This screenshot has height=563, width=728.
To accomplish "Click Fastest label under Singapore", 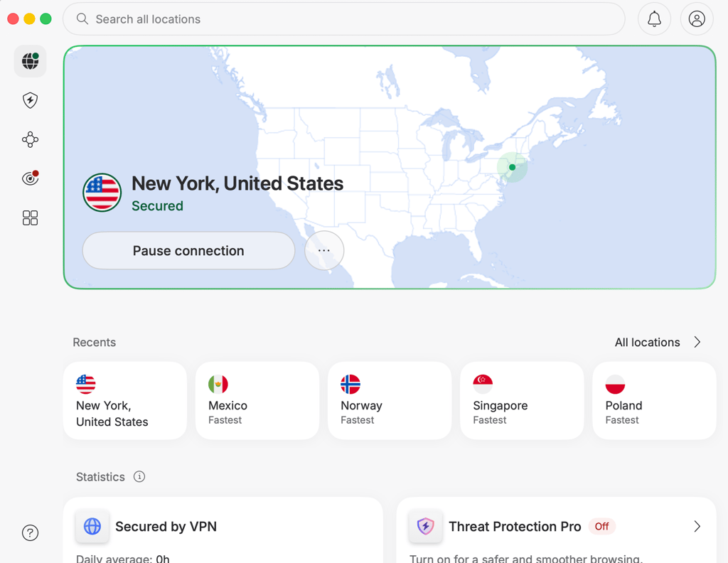I will (490, 420).
